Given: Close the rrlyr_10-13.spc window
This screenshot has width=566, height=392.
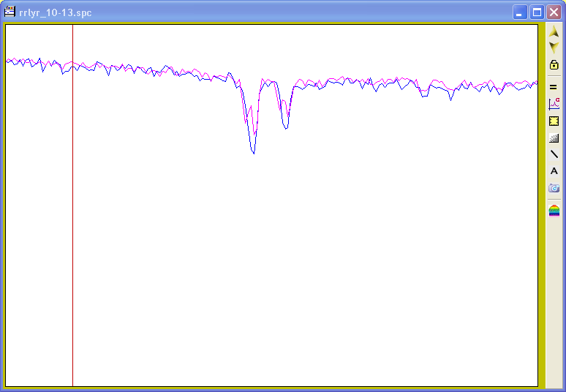Looking at the screenshot, I should point(554,12).
